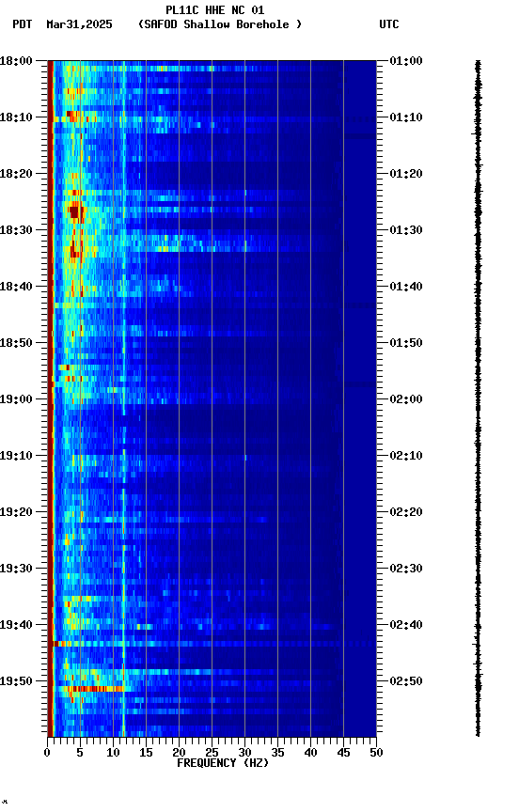The height and width of the screenshot is (812, 519).
Task: Click the 01:00 UTC time label
Action: coord(406,61)
